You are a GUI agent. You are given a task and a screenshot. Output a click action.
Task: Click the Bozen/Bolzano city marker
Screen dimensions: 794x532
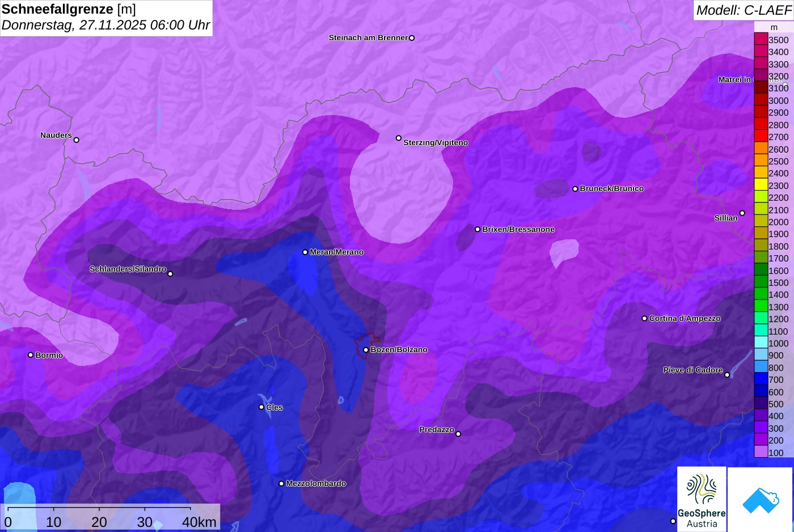pyautogui.click(x=366, y=350)
